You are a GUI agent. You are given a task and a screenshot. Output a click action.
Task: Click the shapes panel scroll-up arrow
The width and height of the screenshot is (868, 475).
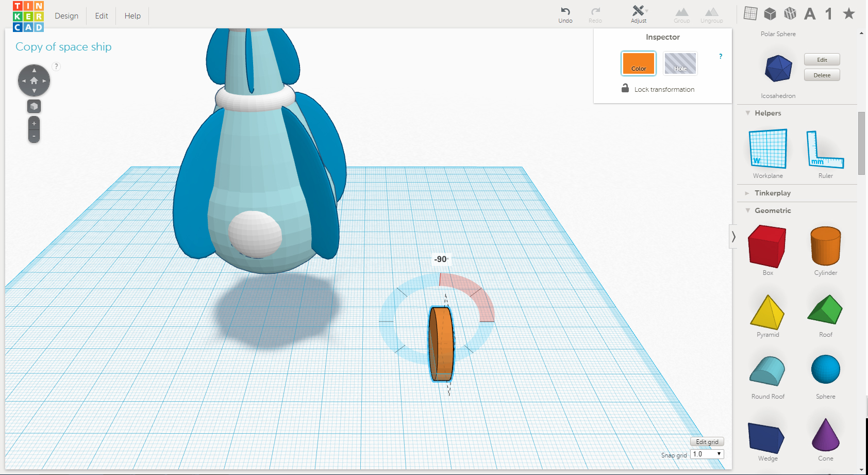(x=861, y=34)
